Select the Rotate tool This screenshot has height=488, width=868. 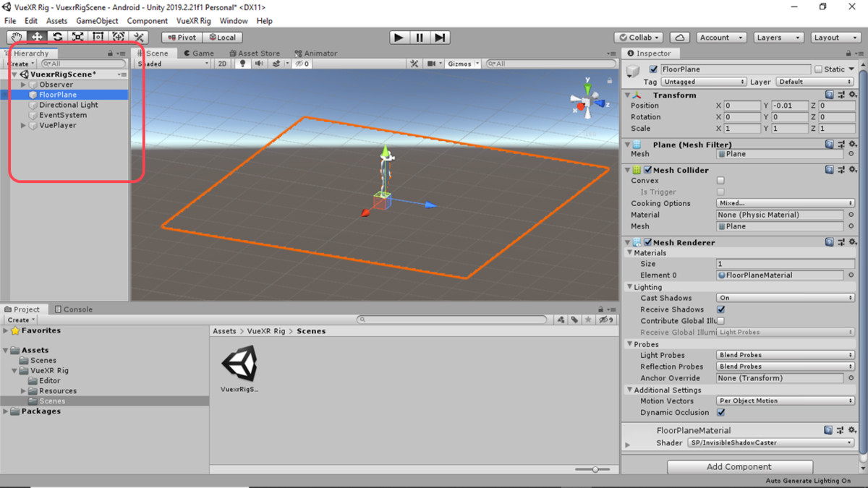coord(57,37)
